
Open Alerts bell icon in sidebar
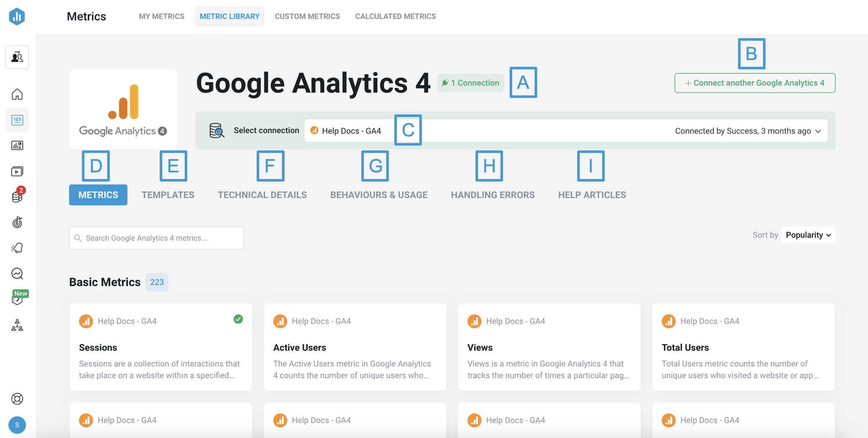point(17,248)
